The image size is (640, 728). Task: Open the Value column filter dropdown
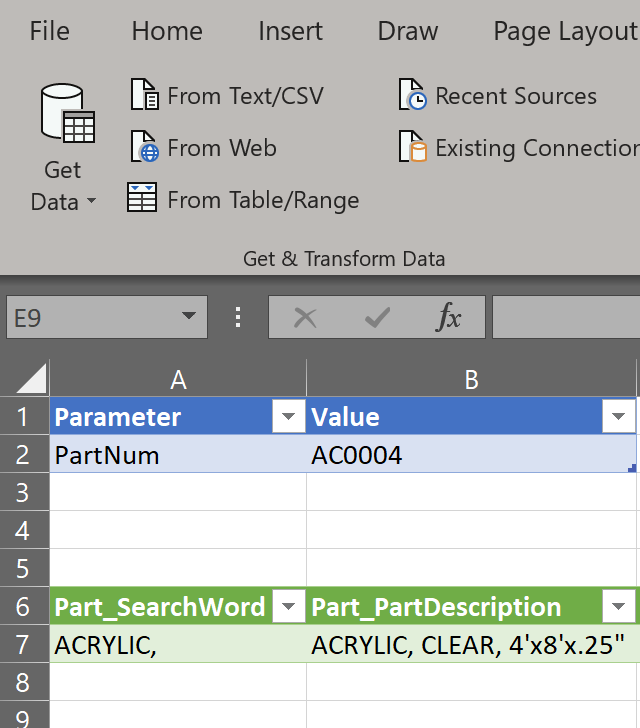coord(619,417)
